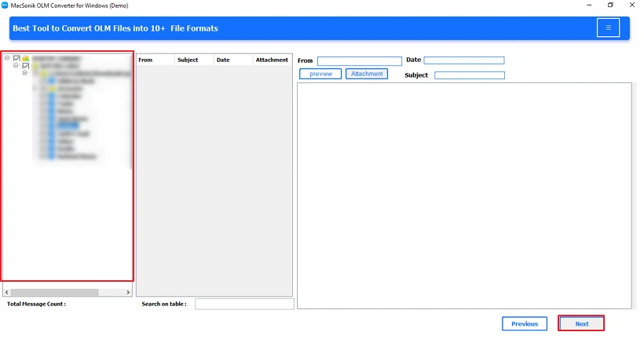Collapse the second-level tree node

coord(16,66)
